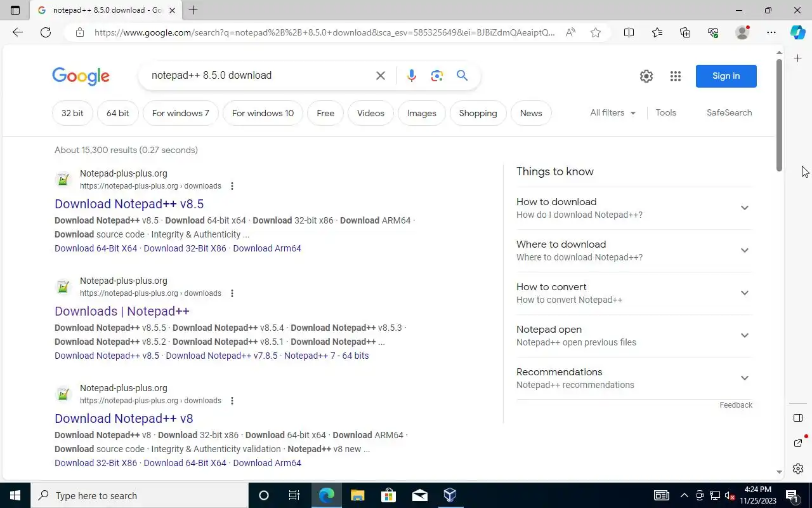Select the For windows 7 filter chip
812x508 pixels.
tap(181, 113)
